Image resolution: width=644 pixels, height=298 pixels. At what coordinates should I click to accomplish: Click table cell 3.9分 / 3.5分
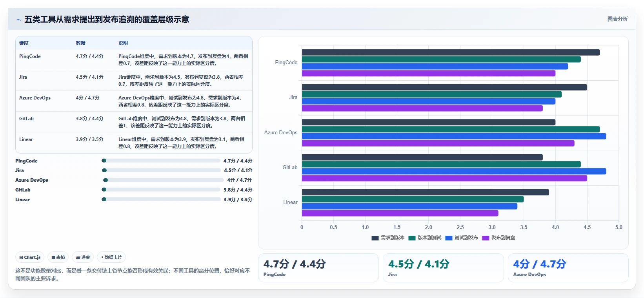point(89,139)
